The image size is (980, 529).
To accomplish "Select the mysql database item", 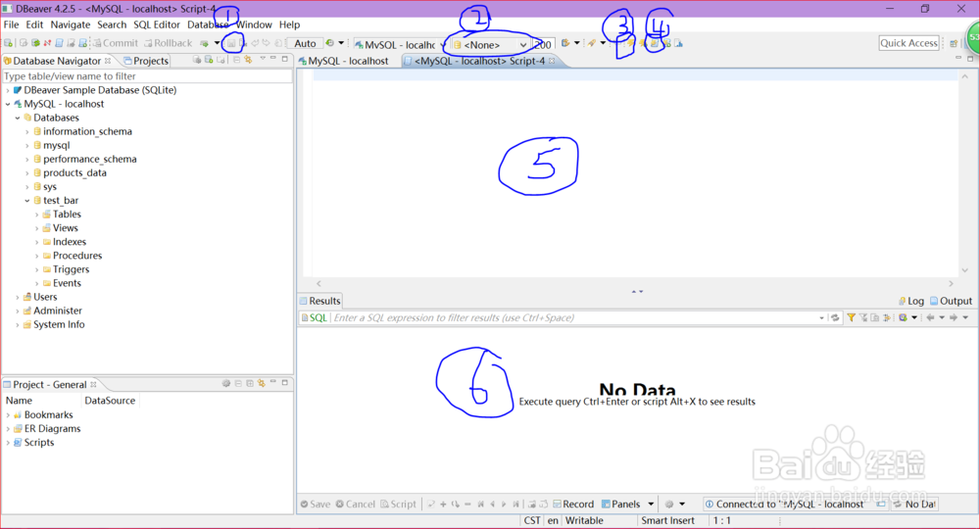I will 56,145.
